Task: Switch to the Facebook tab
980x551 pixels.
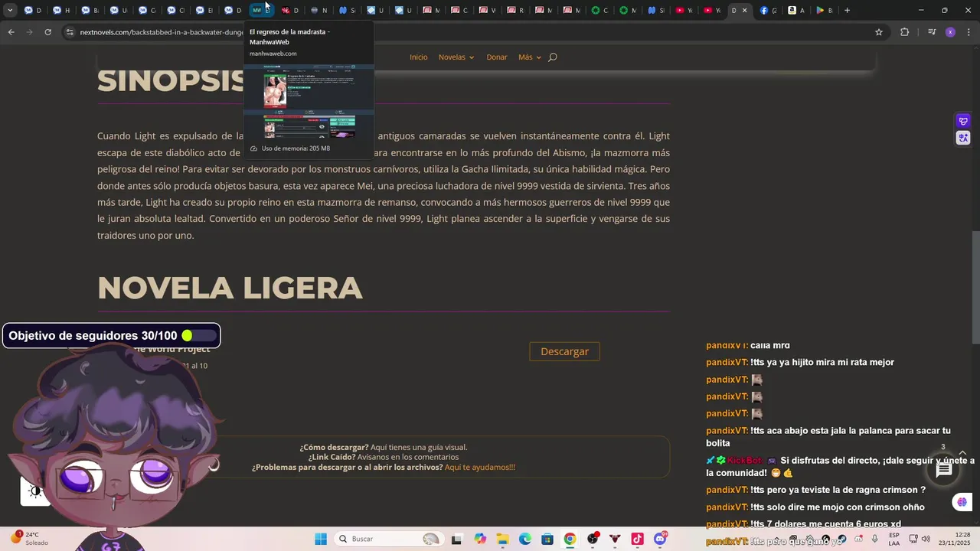Action: tap(768, 11)
